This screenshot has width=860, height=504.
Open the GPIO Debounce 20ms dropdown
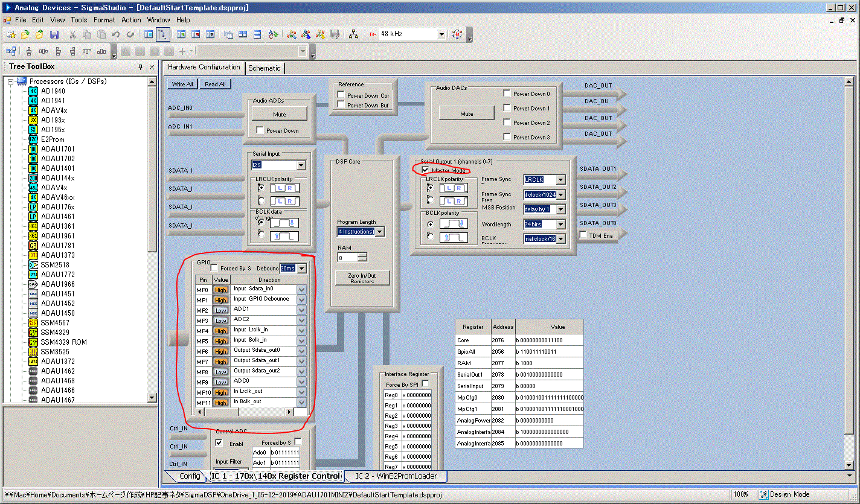pyautogui.click(x=301, y=268)
